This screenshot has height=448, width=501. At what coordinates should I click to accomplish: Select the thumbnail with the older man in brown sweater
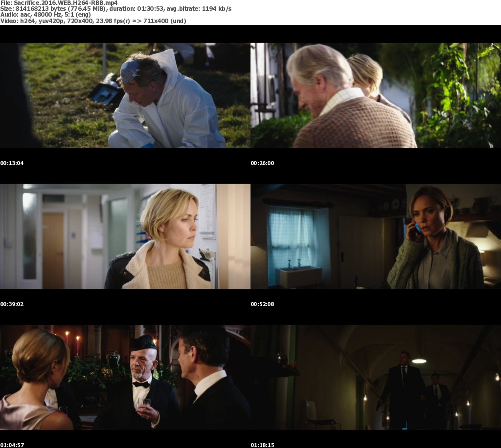click(x=376, y=95)
